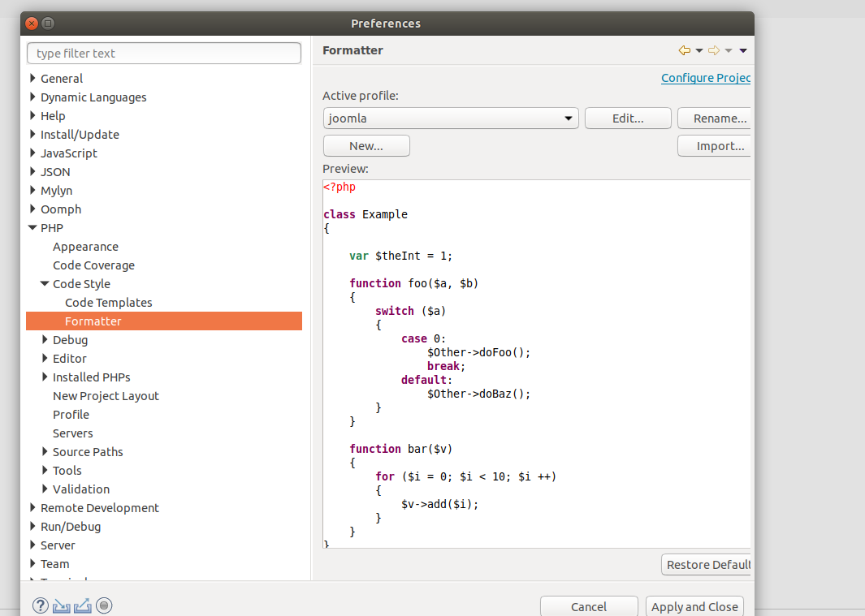Click the export preferences icon
This screenshot has width=865, height=616.
pyautogui.click(x=82, y=605)
